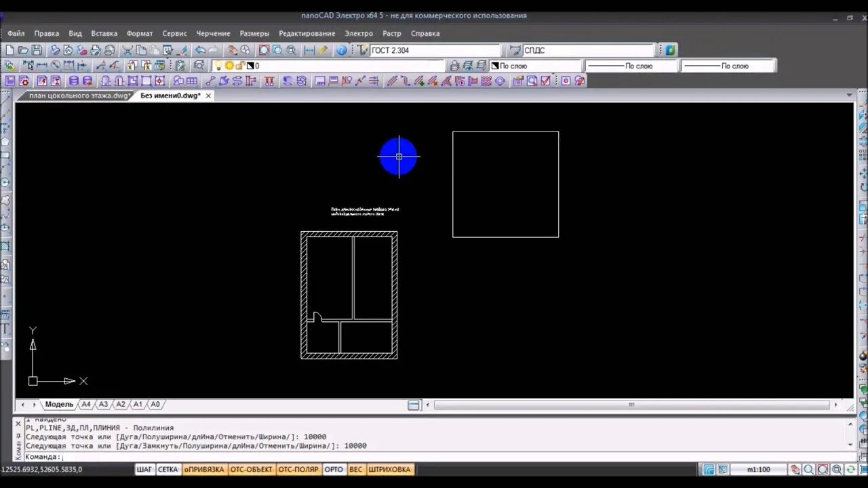868x488 pixels.
Task: Toggle ВЕС line weight display
Action: pyautogui.click(x=356, y=469)
